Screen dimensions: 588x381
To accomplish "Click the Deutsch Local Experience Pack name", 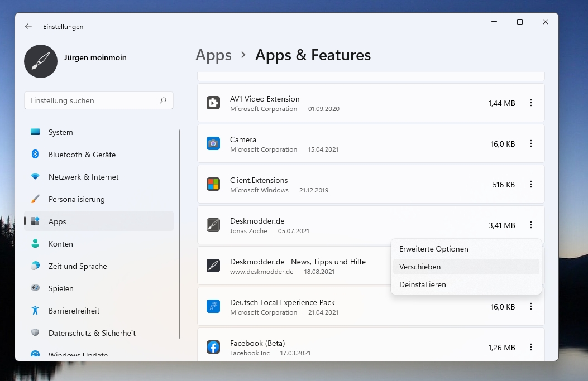I will 283,303.
